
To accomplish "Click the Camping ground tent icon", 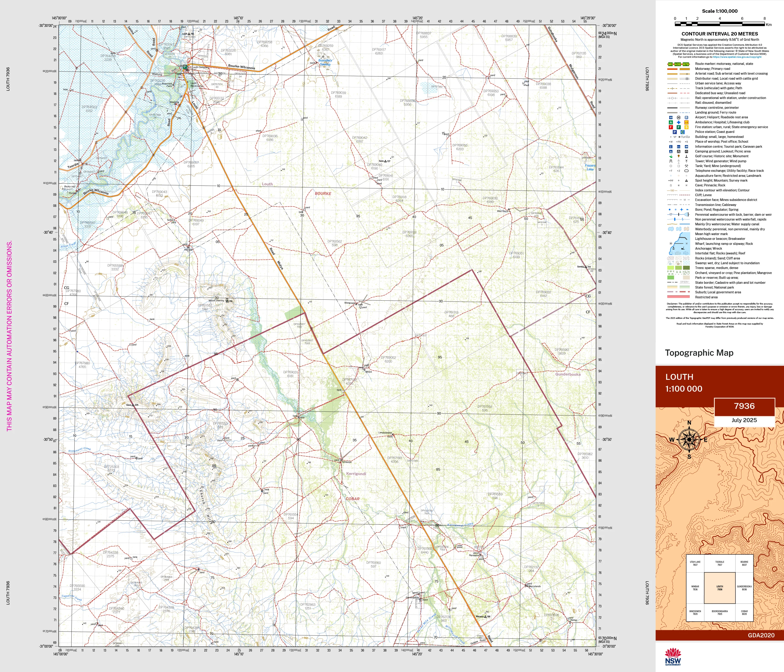I will point(671,151).
